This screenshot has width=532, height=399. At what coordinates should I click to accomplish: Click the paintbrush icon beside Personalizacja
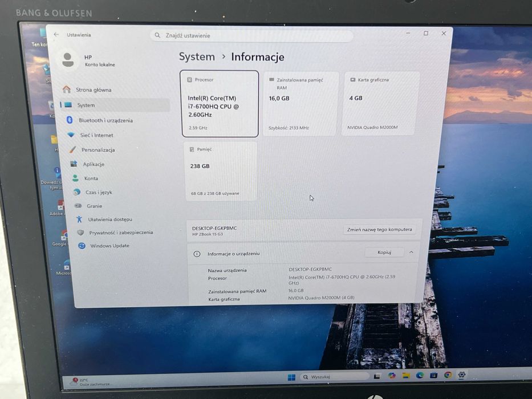click(72, 149)
